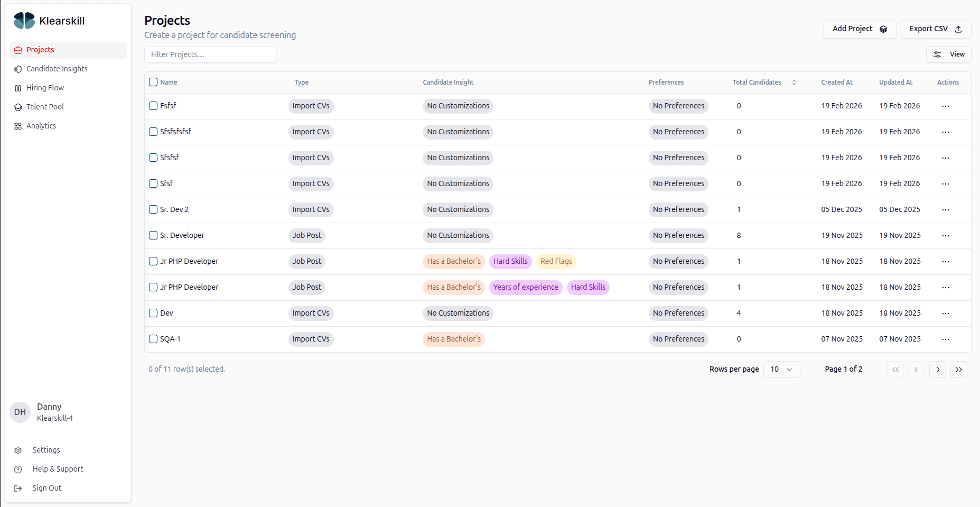Go to the Hiring Flow section
Image resolution: width=980 pixels, height=507 pixels.
[45, 88]
